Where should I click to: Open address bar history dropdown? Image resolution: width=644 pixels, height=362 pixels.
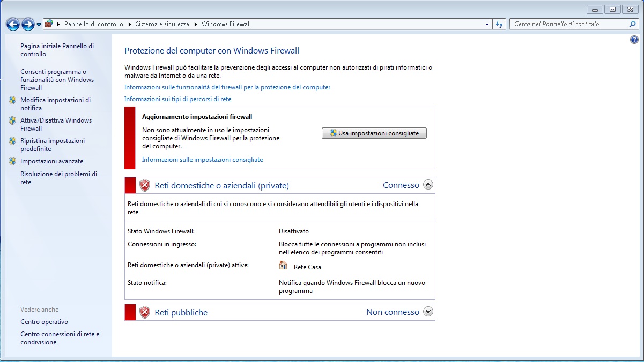point(487,24)
